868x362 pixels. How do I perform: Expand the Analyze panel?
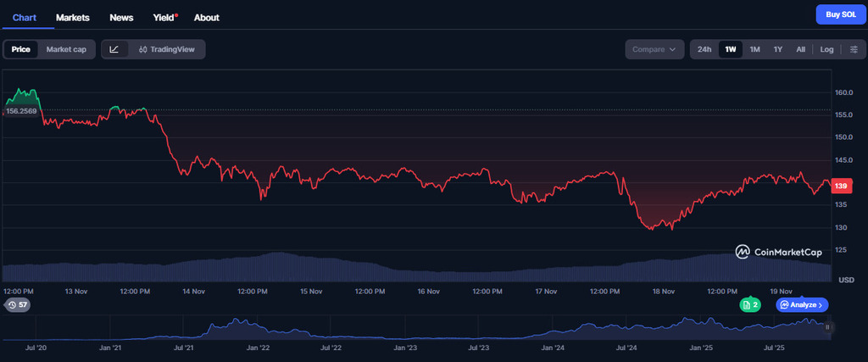click(x=802, y=304)
